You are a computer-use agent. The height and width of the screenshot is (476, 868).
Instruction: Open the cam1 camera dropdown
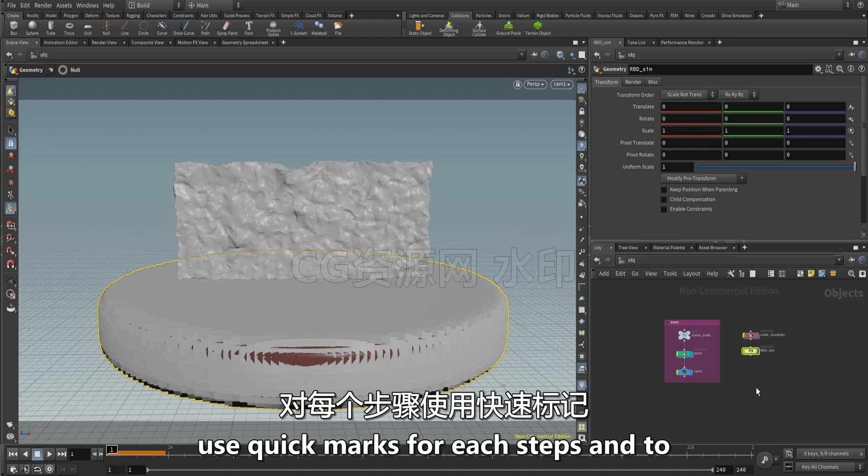561,85
